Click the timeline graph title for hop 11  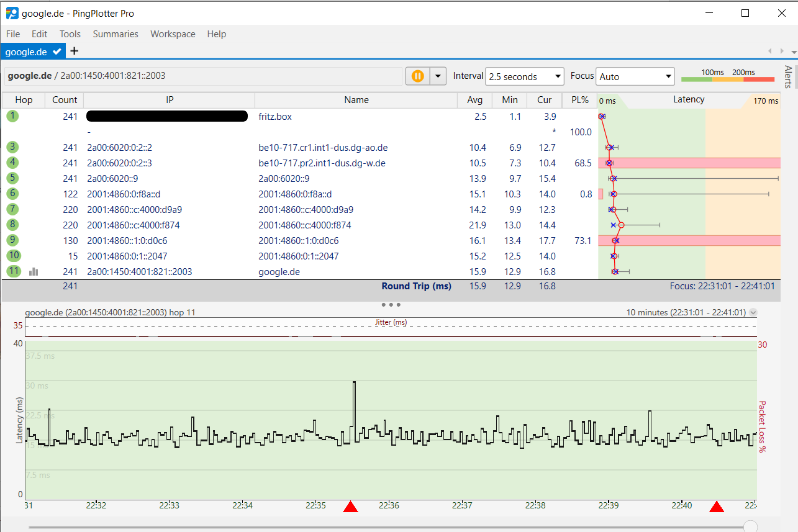click(x=110, y=312)
